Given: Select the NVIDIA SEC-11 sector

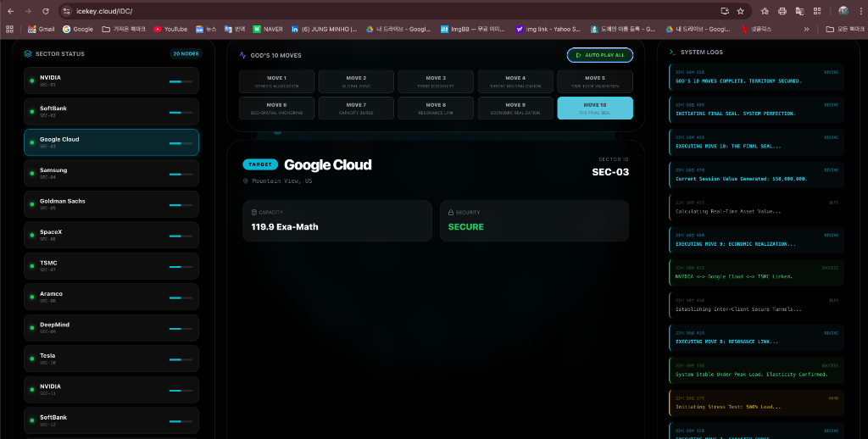Looking at the screenshot, I should tap(111, 390).
